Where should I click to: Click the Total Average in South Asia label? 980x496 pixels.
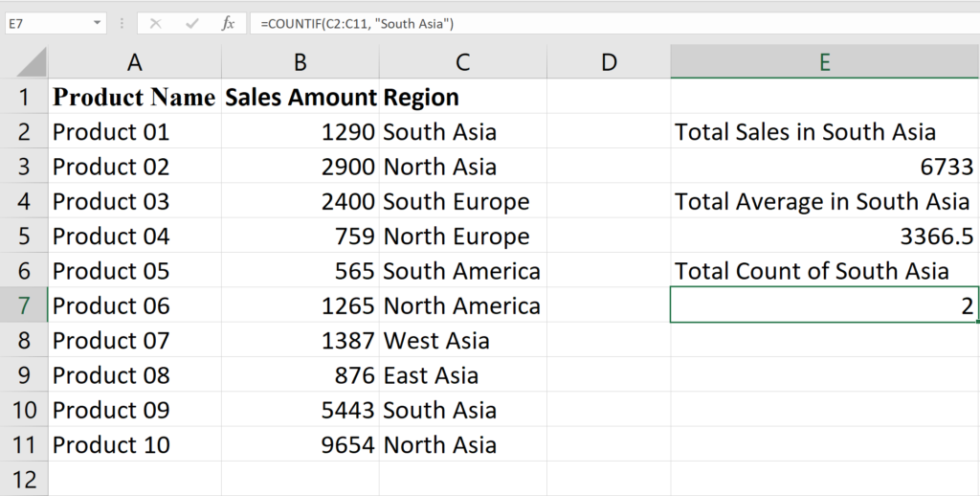pyautogui.click(x=824, y=201)
